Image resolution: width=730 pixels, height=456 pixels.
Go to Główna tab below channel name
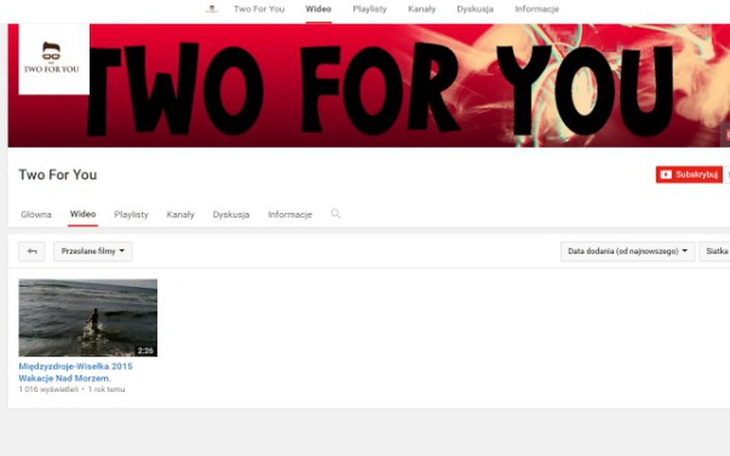(x=36, y=215)
